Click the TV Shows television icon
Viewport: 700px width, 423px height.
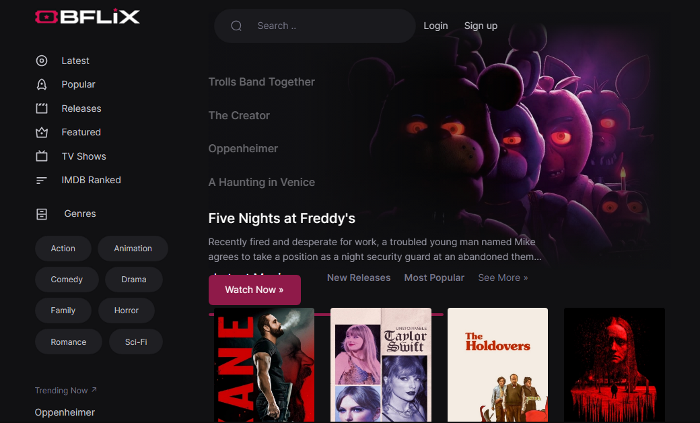(x=42, y=156)
